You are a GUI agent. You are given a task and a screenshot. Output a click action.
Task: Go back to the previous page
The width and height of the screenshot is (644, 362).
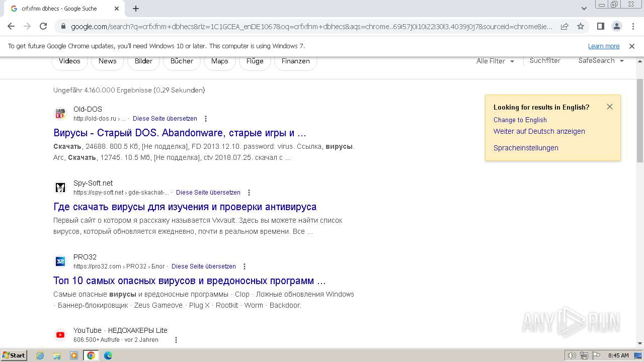(11, 26)
